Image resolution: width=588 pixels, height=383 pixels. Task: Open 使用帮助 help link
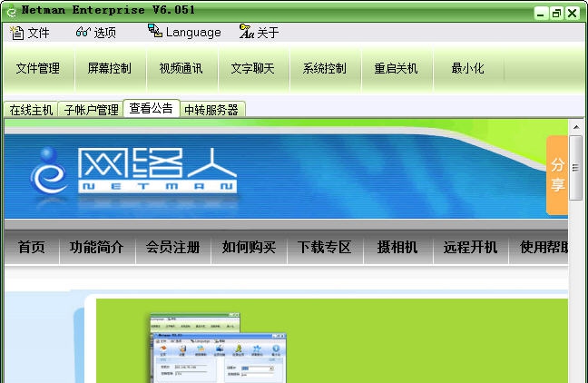pos(544,247)
